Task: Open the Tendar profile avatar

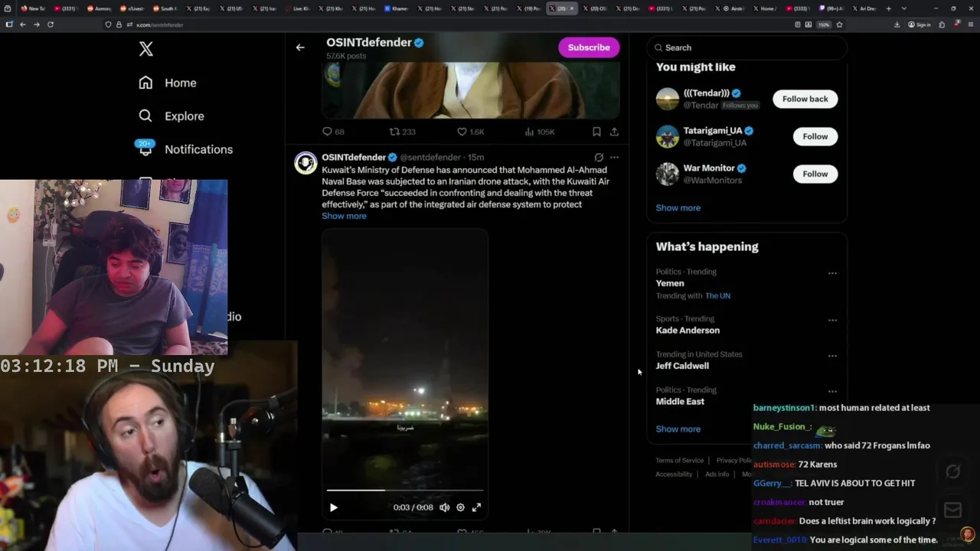Action: click(x=668, y=99)
